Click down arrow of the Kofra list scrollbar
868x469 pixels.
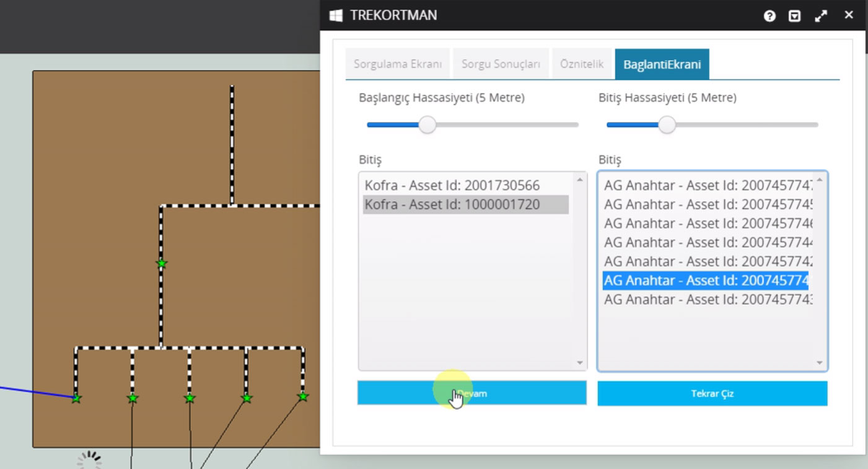click(580, 363)
